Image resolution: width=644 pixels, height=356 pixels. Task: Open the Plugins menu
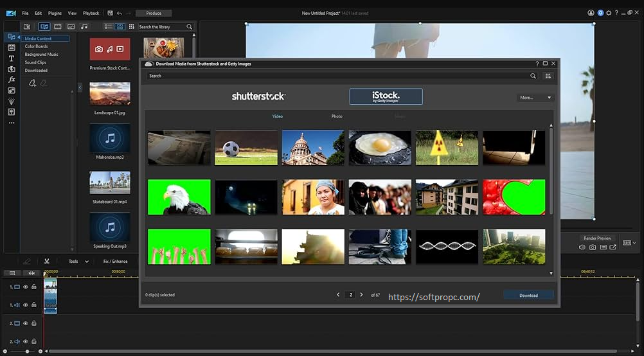(55, 13)
